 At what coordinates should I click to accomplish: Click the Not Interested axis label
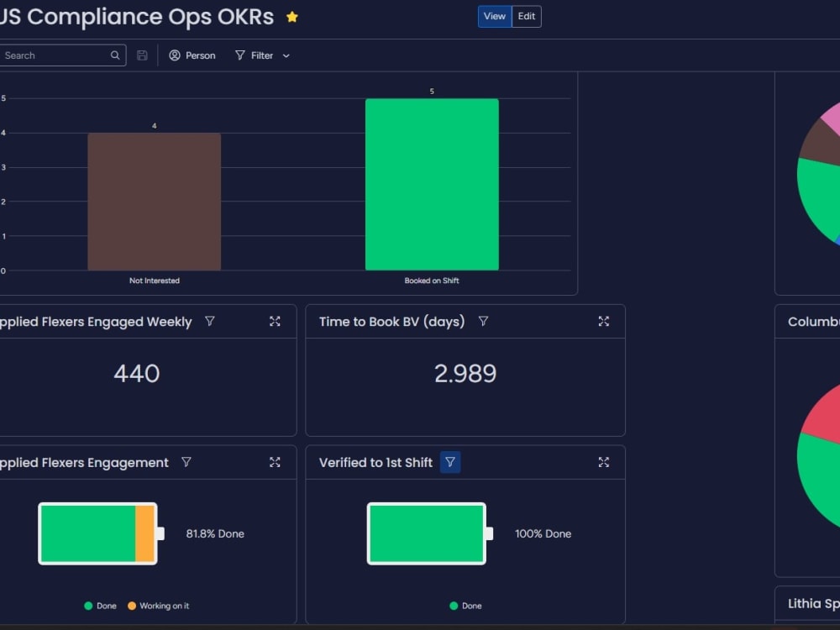pyautogui.click(x=155, y=281)
